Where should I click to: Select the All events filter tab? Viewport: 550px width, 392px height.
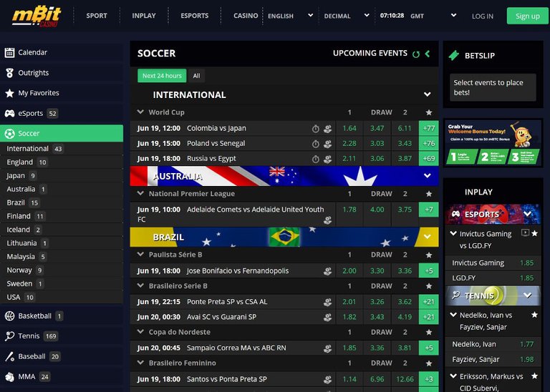pyautogui.click(x=196, y=76)
